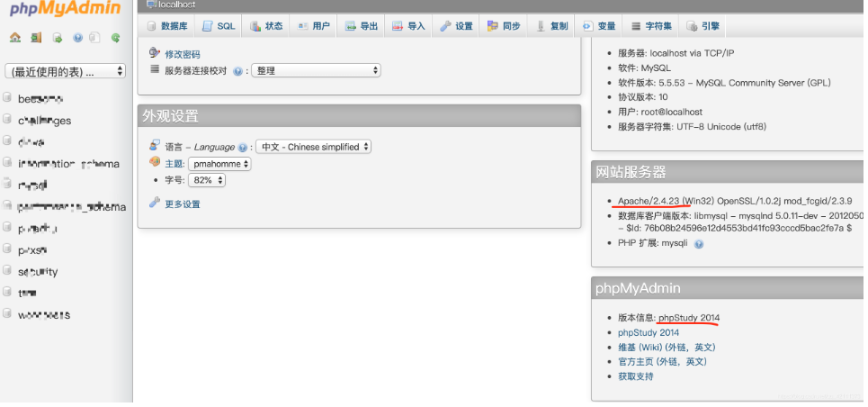
Task: Click the localhost server icon in breadcrumb
Action: (151, 5)
